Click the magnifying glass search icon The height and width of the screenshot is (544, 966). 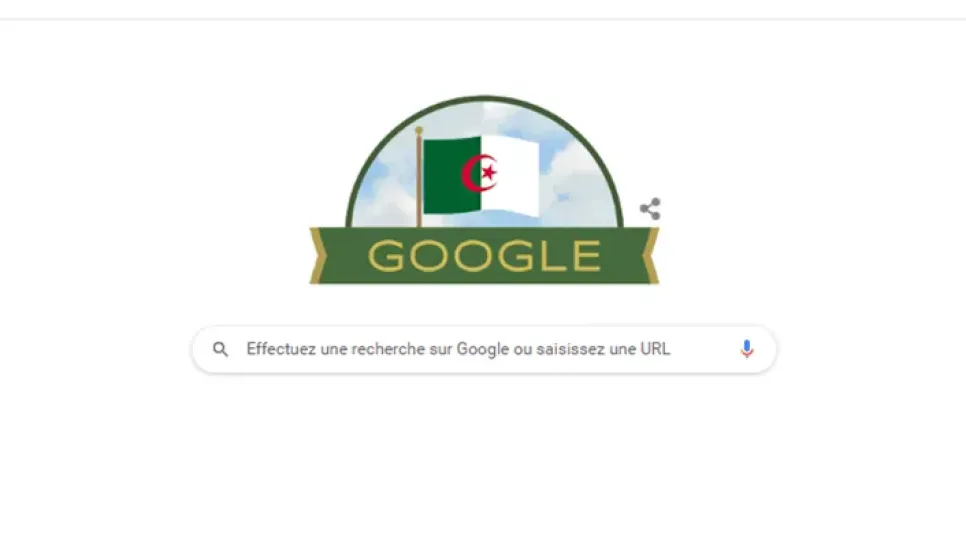[221, 349]
